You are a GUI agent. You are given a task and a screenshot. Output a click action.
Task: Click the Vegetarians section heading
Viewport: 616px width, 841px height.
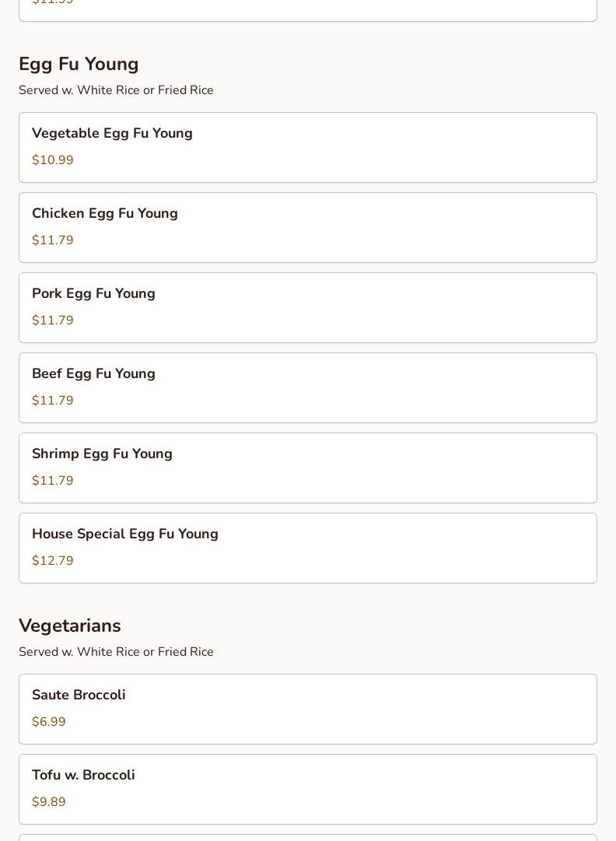[x=70, y=625]
